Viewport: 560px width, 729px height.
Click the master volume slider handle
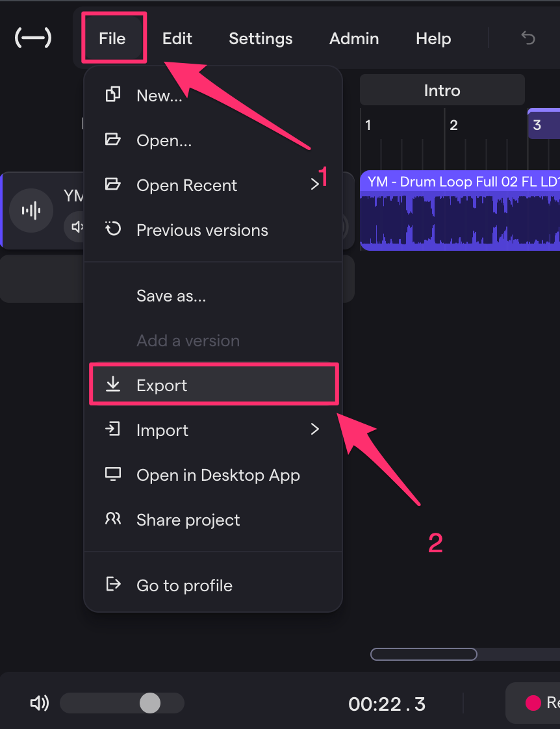(x=150, y=702)
